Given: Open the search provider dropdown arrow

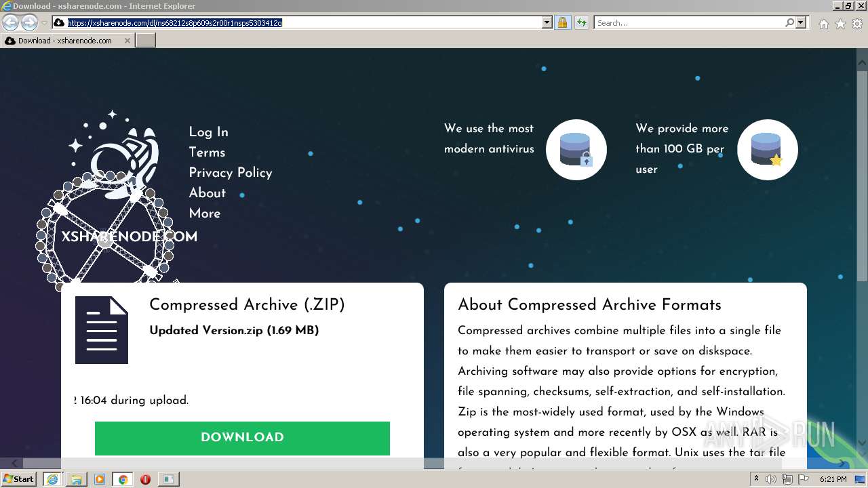Looking at the screenshot, I should click(x=801, y=22).
